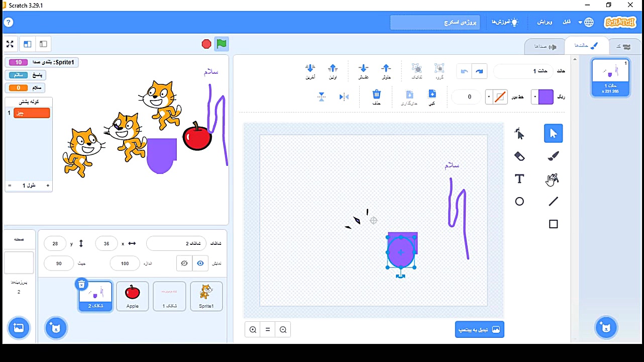Open the outline color dropdown arrow
Screen dimensions: 644x362
coord(488,97)
